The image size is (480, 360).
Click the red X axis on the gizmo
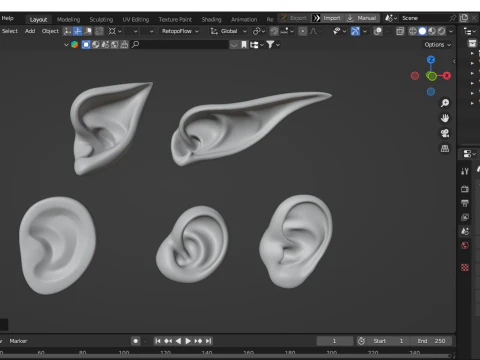tap(447, 76)
